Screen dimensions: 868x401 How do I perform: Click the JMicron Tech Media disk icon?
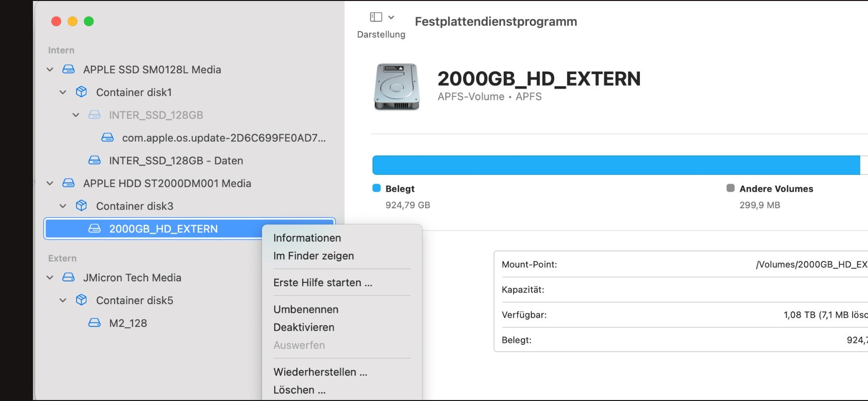(69, 278)
